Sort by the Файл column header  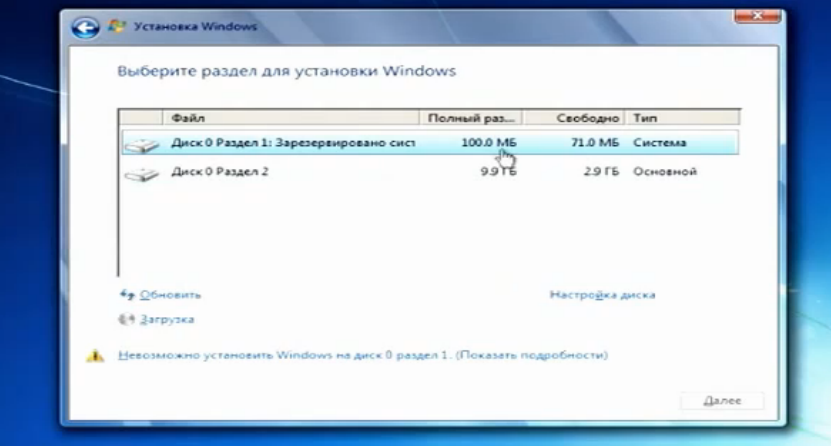click(x=291, y=118)
